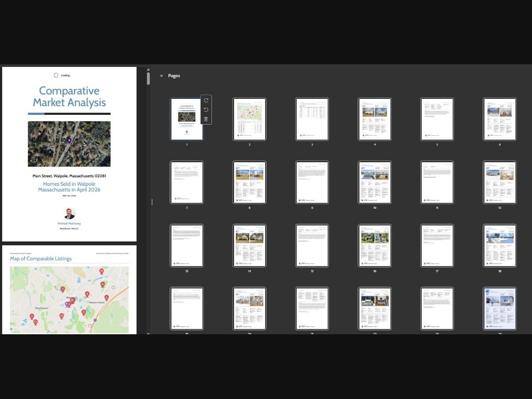Image resolution: width=532 pixels, height=399 pixels.
Task: Click map pin number 11
Action: pyautogui.click(x=35, y=322)
